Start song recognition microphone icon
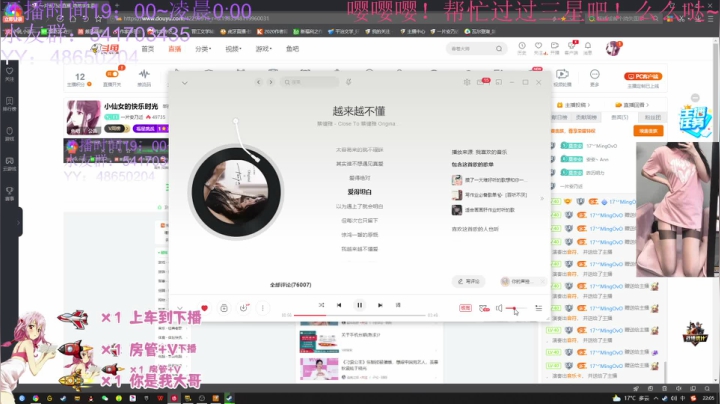720x404 pixels. pyautogui.click(x=349, y=82)
